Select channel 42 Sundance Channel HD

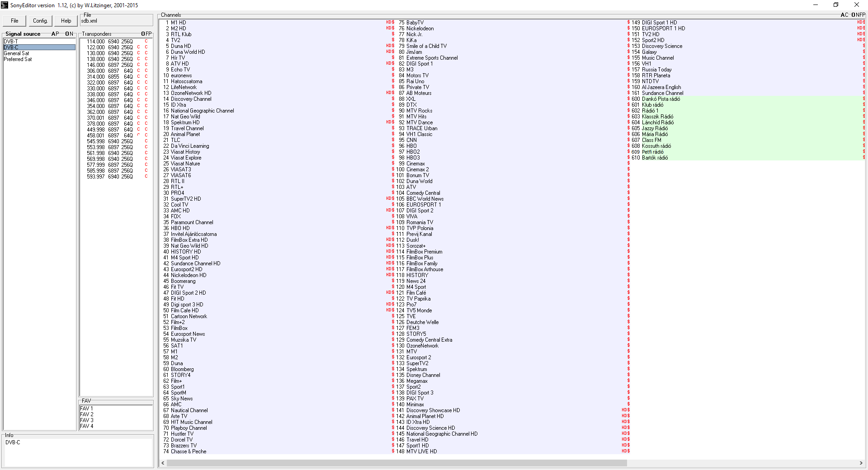(x=278, y=263)
